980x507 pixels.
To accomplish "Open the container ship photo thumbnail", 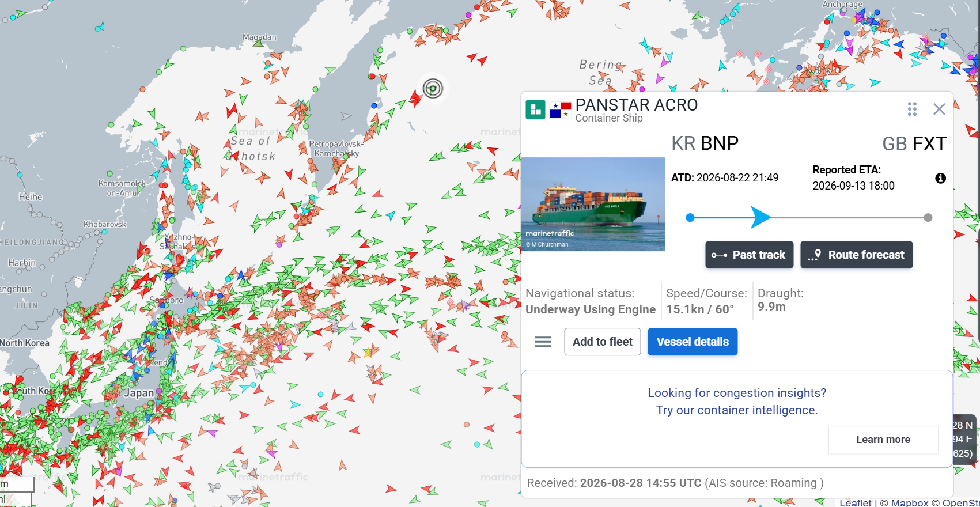I will pyautogui.click(x=593, y=204).
